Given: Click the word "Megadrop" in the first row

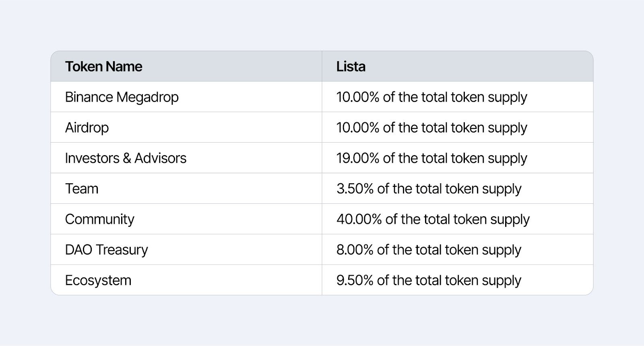Looking at the screenshot, I should [147, 97].
